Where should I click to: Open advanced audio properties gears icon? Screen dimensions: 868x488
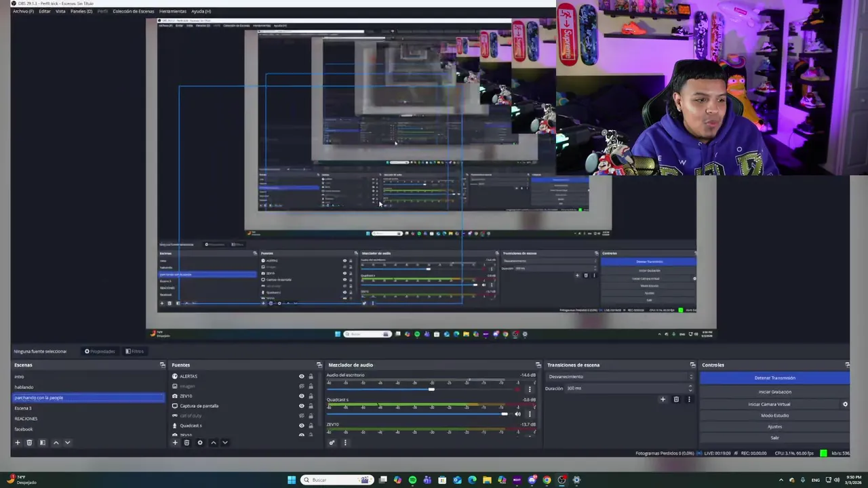click(x=332, y=443)
